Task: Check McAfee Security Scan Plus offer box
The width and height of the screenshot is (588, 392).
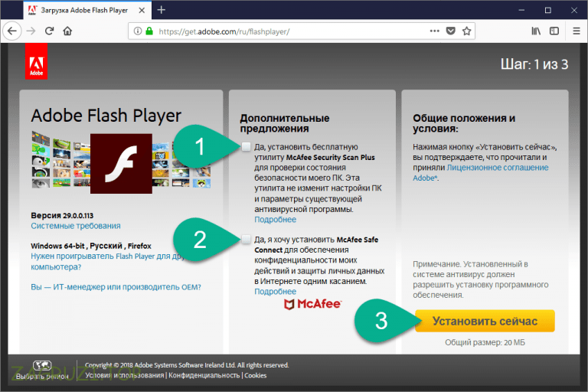Action: pos(246,147)
